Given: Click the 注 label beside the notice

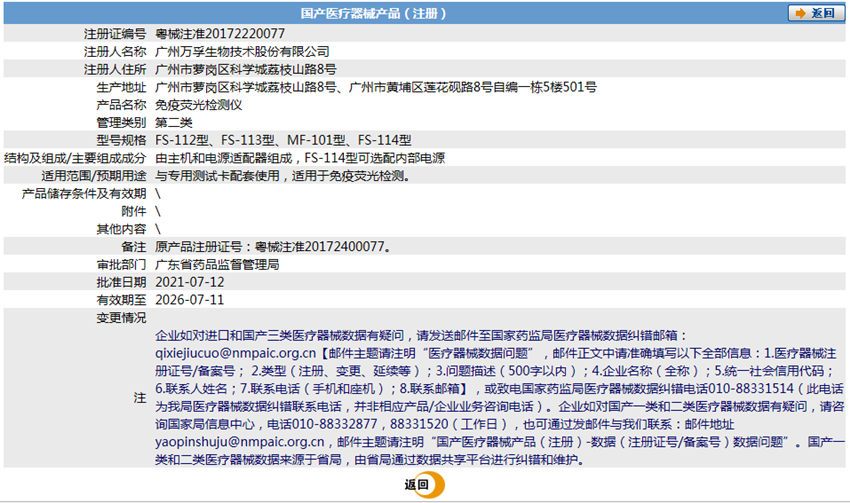Looking at the screenshot, I should pyautogui.click(x=140, y=398).
